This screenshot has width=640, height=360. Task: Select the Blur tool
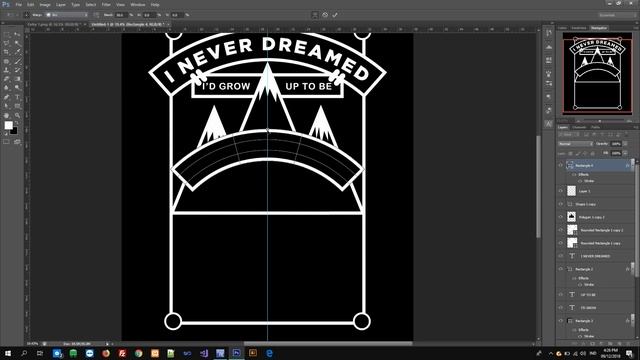point(7,88)
